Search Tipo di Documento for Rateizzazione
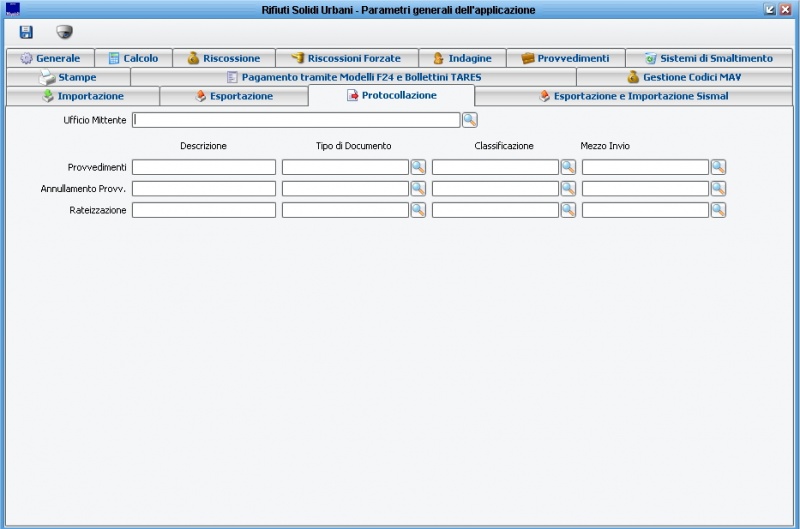Viewport: 800px width, 529px height. point(418,210)
